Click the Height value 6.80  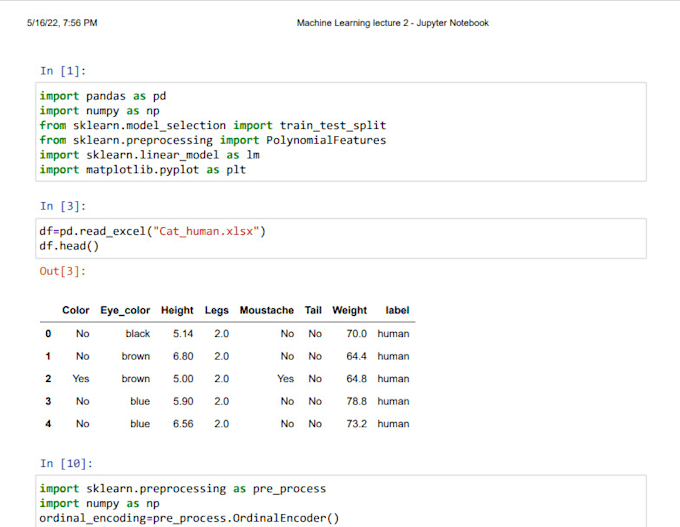click(x=183, y=356)
